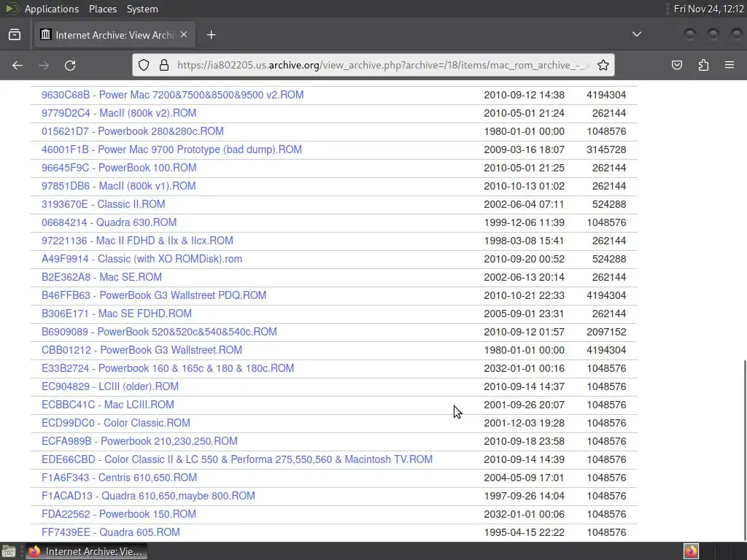Open the Firefox hamburger menu
The image size is (747, 560).
(x=729, y=65)
